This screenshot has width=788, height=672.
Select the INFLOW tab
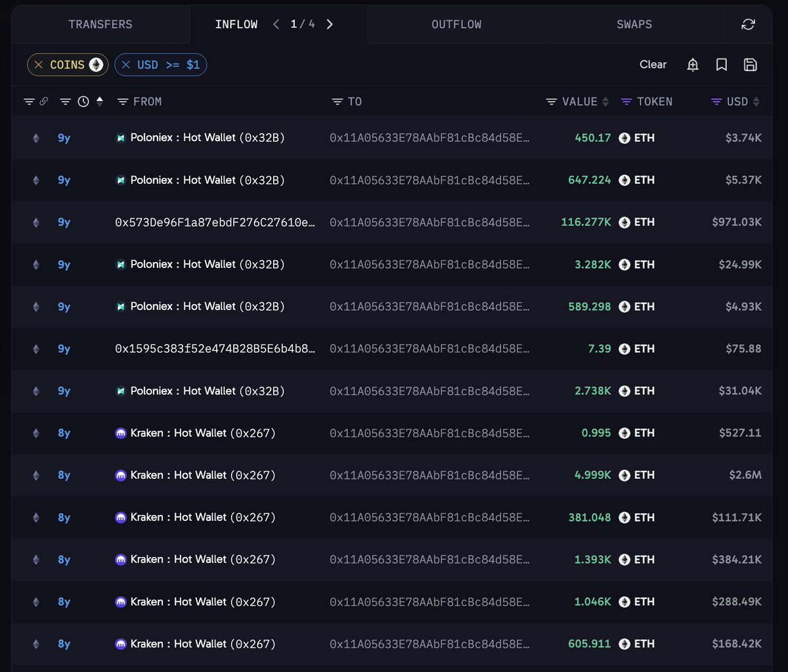coord(236,24)
